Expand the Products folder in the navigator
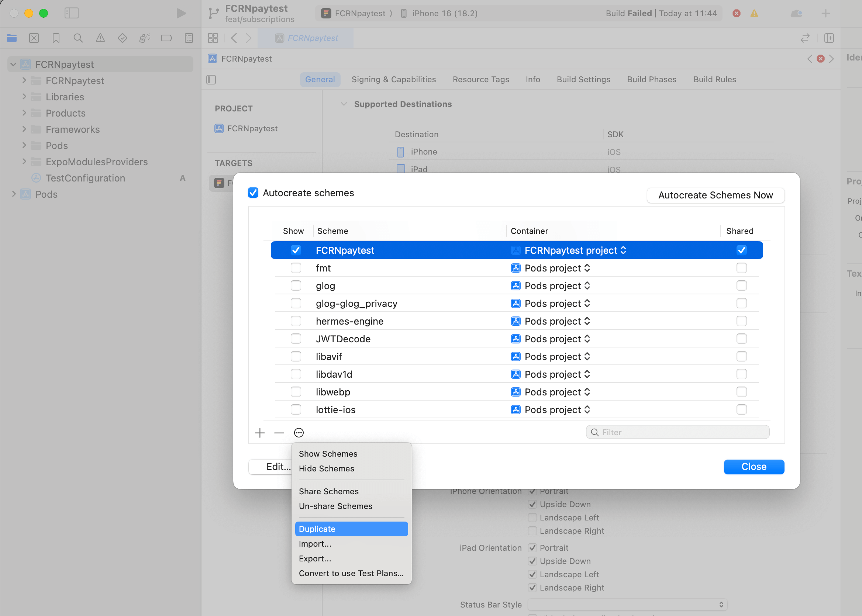 click(x=24, y=113)
